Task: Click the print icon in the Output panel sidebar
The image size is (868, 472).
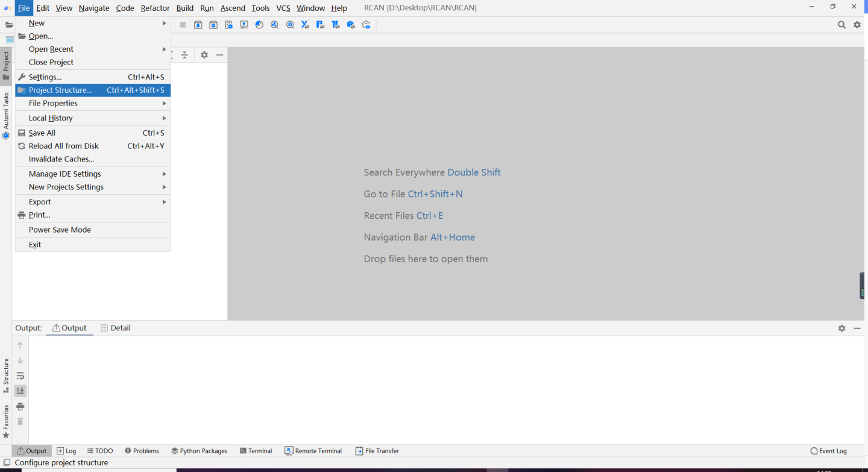Action: pyautogui.click(x=20, y=406)
